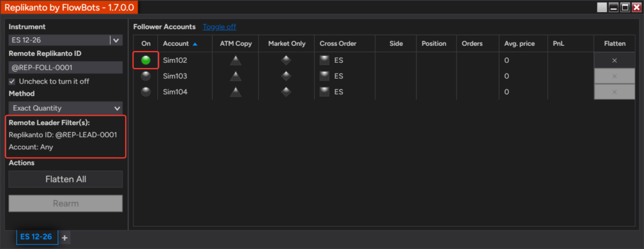This screenshot has width=644, height=249.
Task: Click the Remote Replikanto ID field
Action: pyautogui.click(x=65, y=67)
